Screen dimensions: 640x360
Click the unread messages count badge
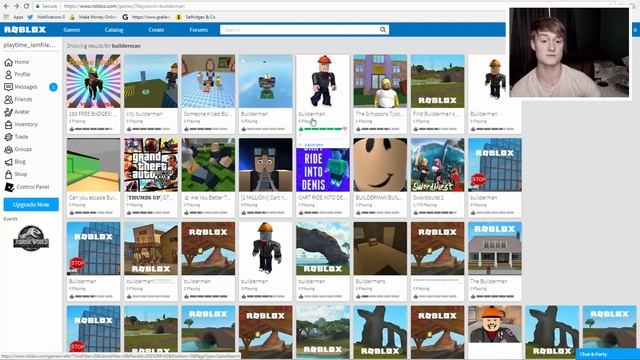coord(53,87)
